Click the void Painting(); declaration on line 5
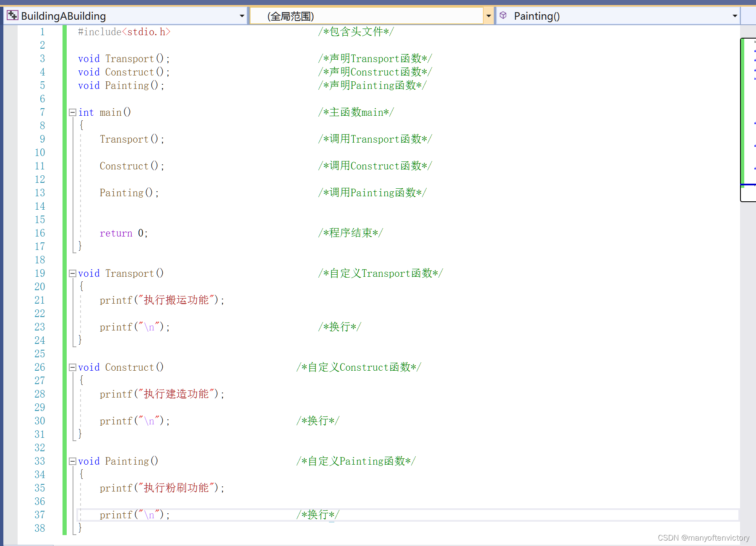The width and height of the screenshot is (756, 546). point(121,86)
